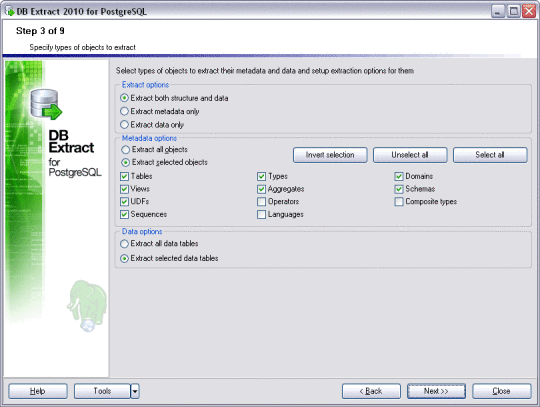
Task: Close window with the red X
Action: (529, 11)
